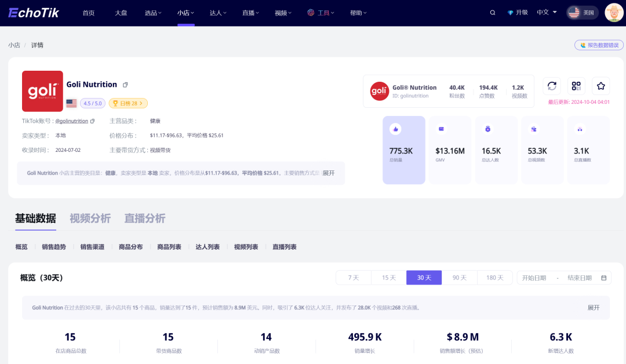Open the 工具 dropdown menu
This screenshot has height=364, width=626.
(321, 13)
